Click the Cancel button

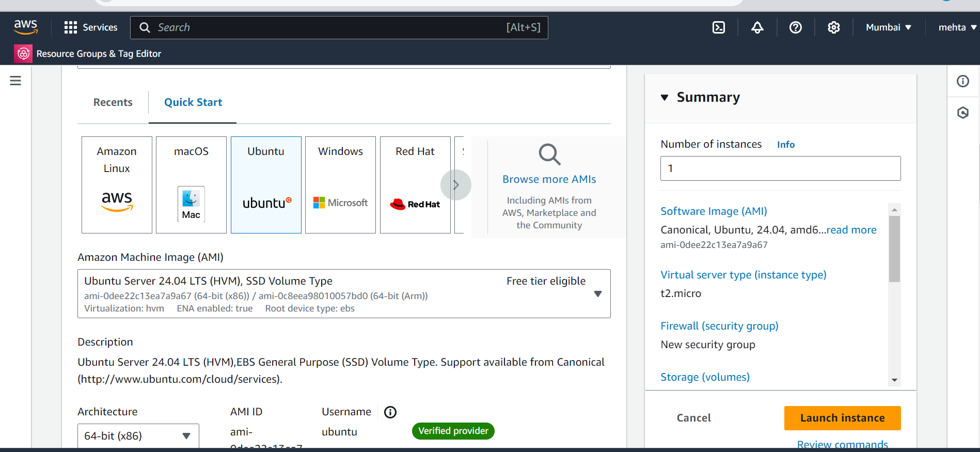click(693, 418)
